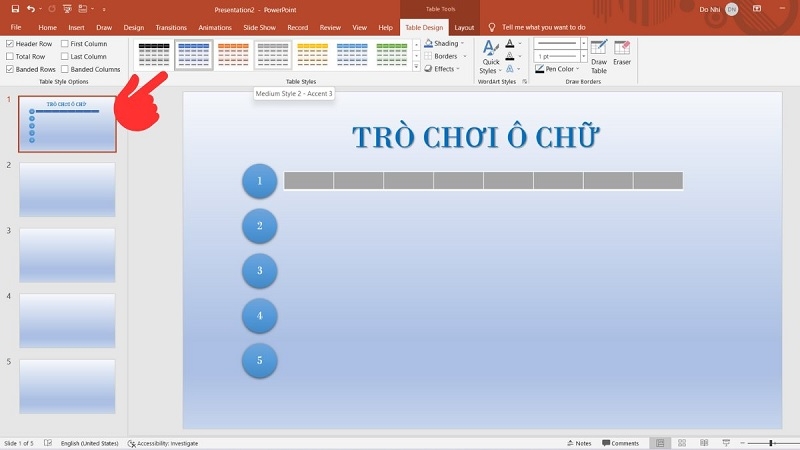Select the orange table style swatch
This screenshot has width=800, height=450.
coord(233,55)
